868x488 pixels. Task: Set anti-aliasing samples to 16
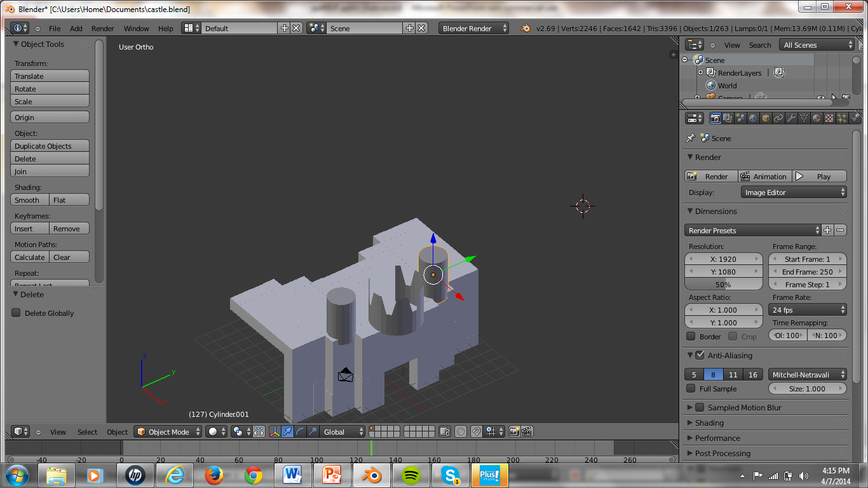tap(753, 374)
